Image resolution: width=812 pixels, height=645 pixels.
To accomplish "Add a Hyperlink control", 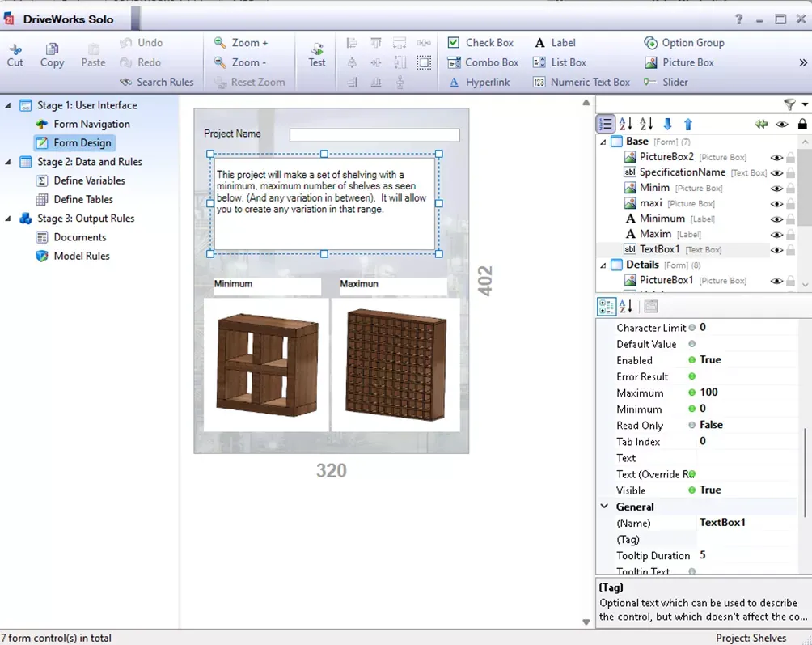I will click(480, 82).
